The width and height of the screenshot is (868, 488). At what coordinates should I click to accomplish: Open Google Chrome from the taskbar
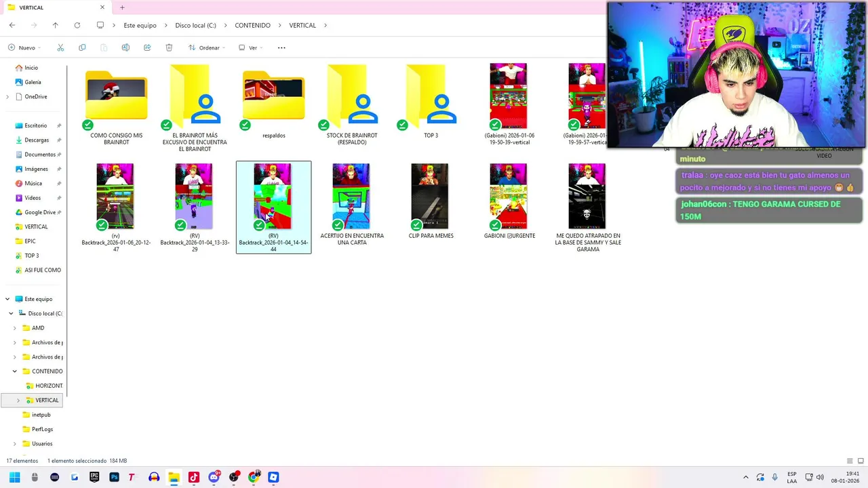(x=254, y=477)
